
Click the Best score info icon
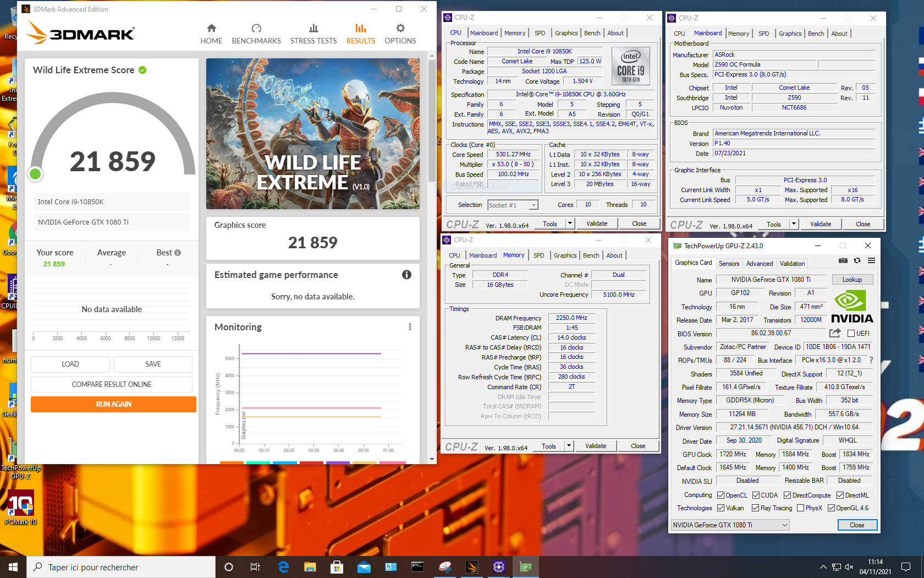(178, 253)
